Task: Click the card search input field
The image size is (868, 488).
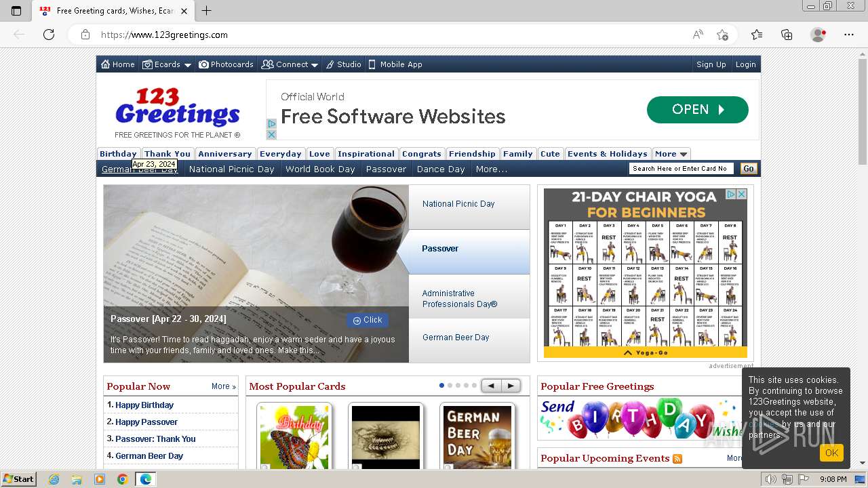Action: click(x=682, y=169)
